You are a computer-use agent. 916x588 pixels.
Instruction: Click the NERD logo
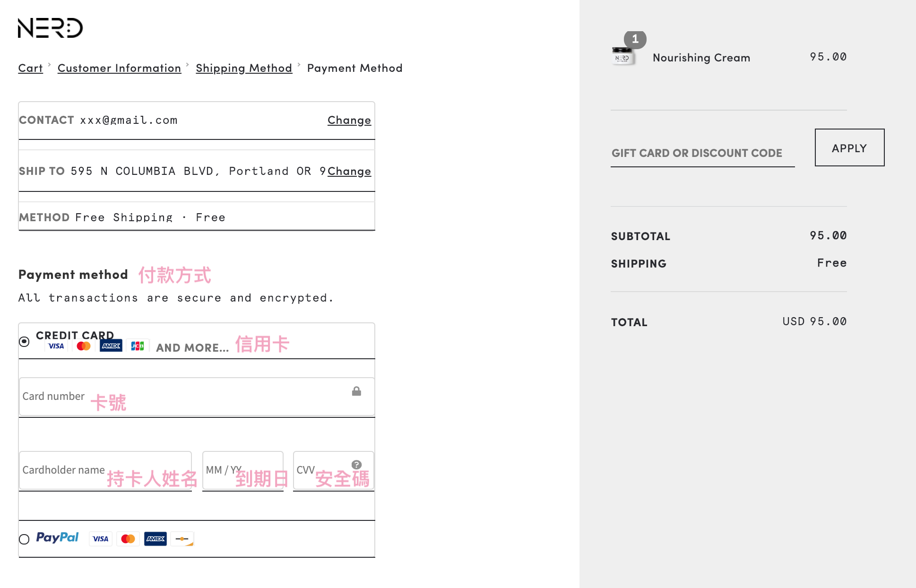pos(50,28)
